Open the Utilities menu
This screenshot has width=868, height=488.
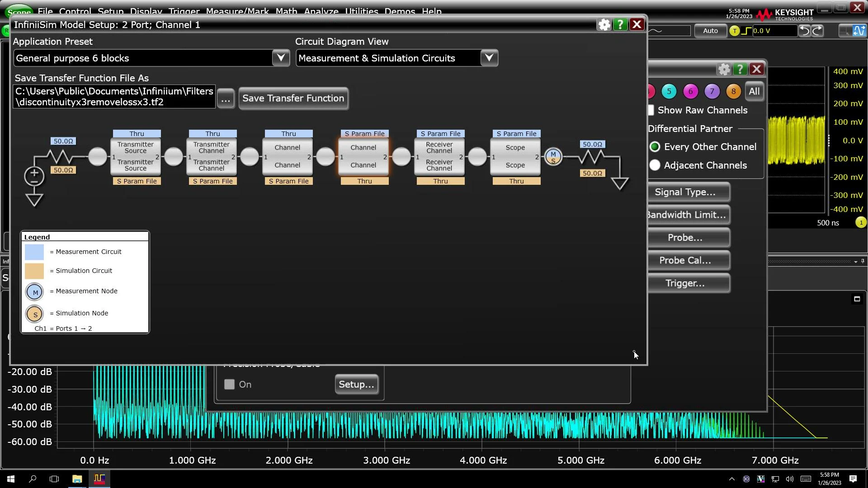coord(362,12)
